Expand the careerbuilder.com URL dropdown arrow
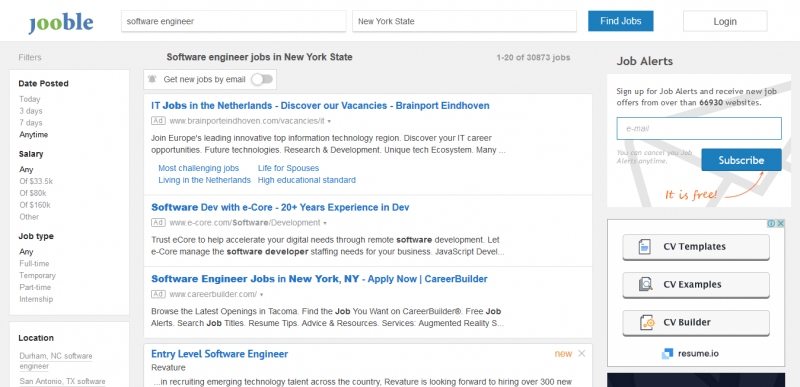Viewport: 800px width, 387px height. [x=262, y=295]
